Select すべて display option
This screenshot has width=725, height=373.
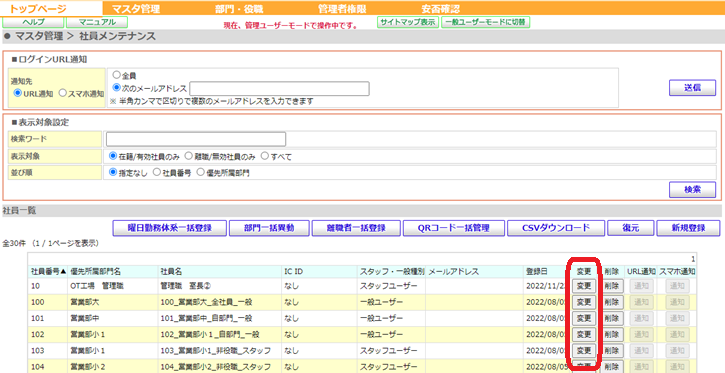[264, 156]
